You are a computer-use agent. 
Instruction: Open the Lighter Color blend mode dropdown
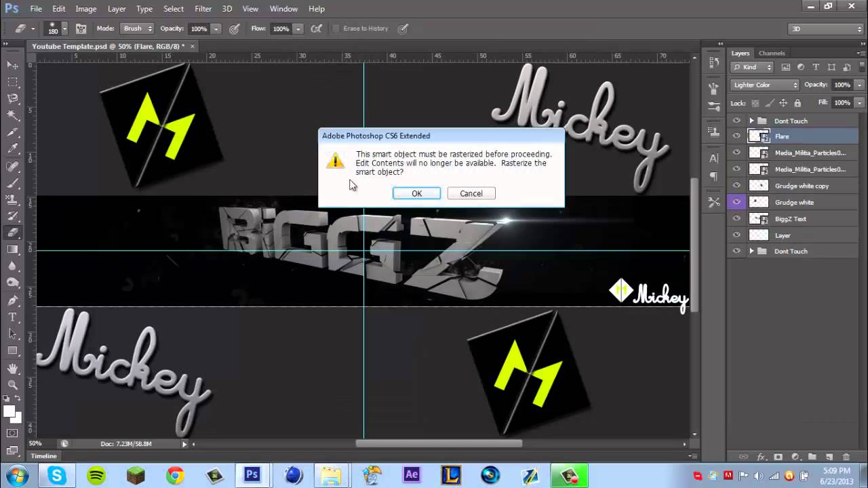765,85
